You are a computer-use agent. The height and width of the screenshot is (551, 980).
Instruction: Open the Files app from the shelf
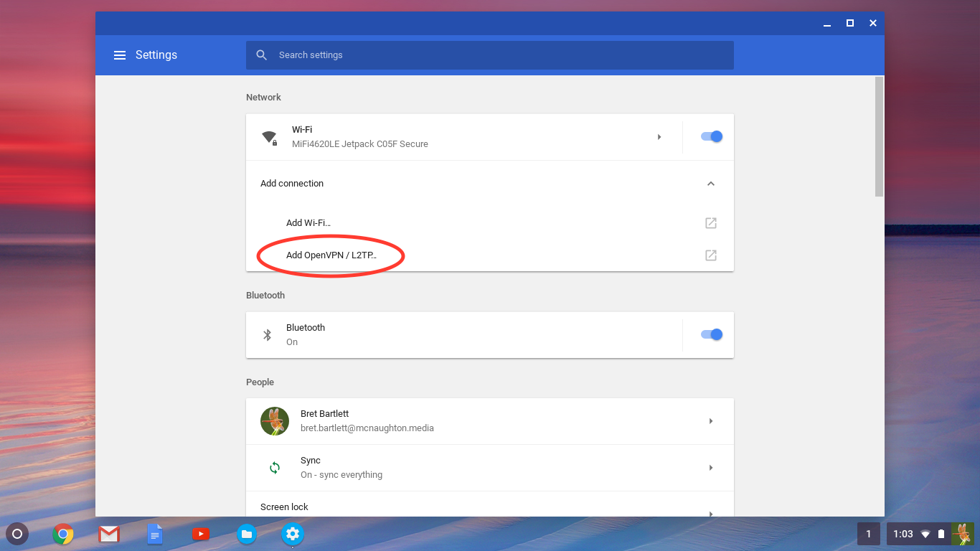point(247,534)
